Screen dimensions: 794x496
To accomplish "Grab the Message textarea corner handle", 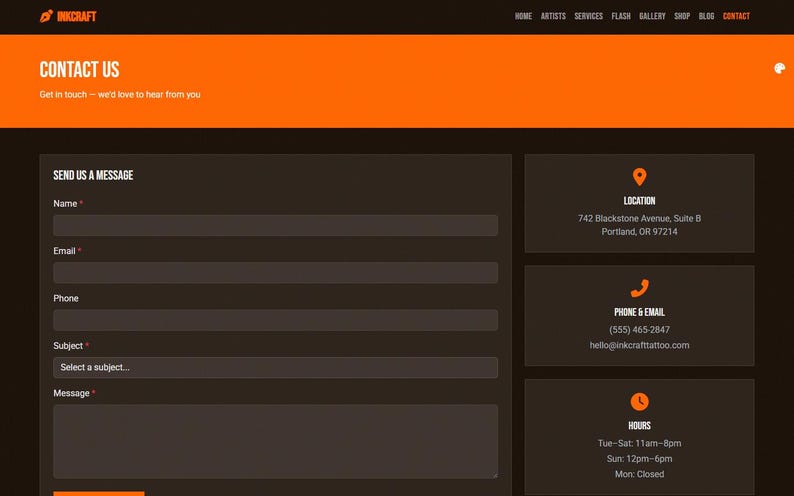I will (495, 475).
